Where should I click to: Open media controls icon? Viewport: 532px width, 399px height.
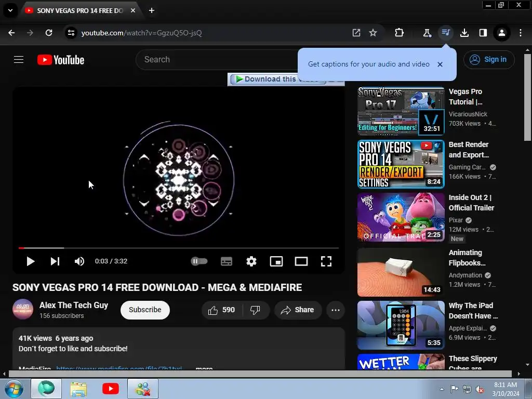pos(445,33)
